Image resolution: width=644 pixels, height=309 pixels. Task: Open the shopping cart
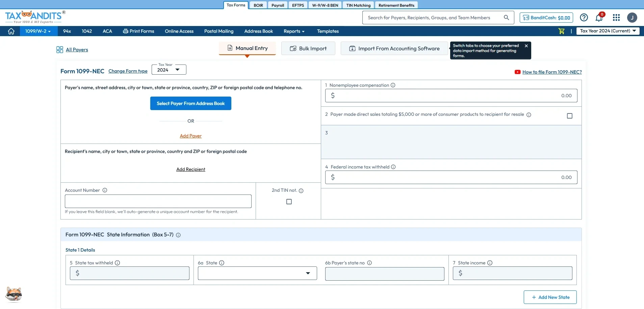tap(561, 31)
